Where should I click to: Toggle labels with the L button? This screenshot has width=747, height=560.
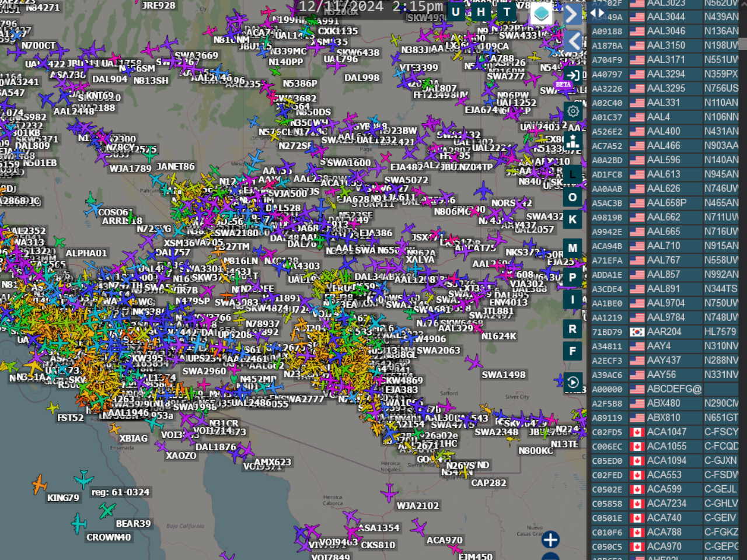point(573,174)
